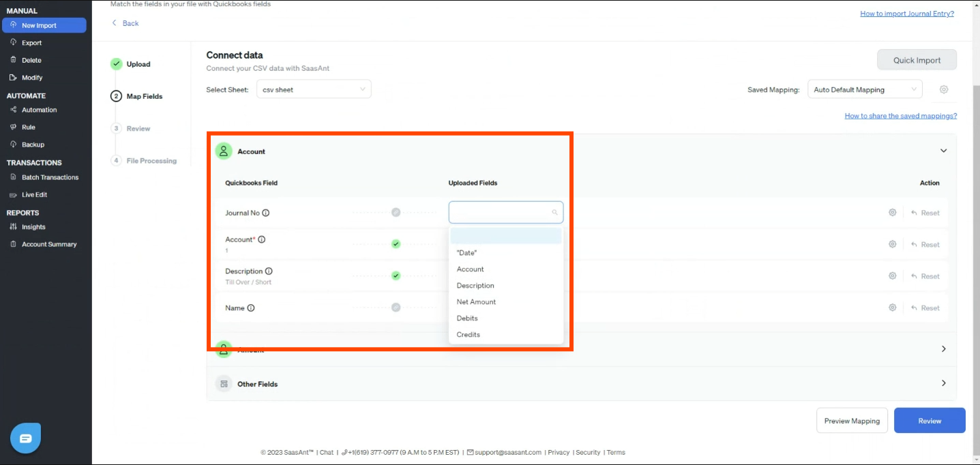Viewport: 980px width, 465px height.
Task: Click the Upload step completed check icon
Action: (x=116, y=64)
